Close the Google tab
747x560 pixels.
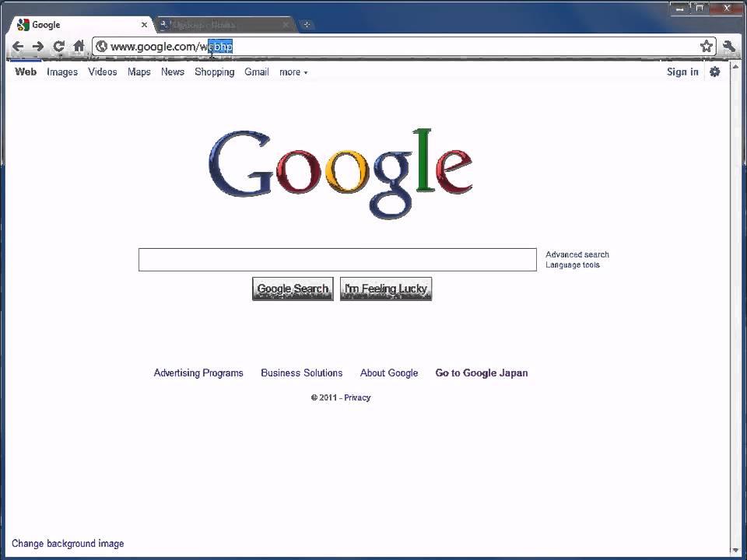[x=144, y=25]
